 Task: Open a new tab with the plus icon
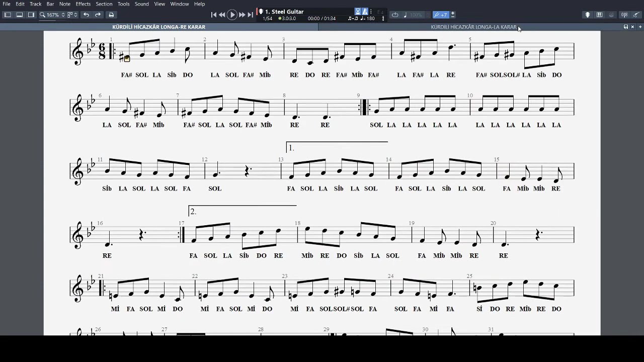pos(639,27)
